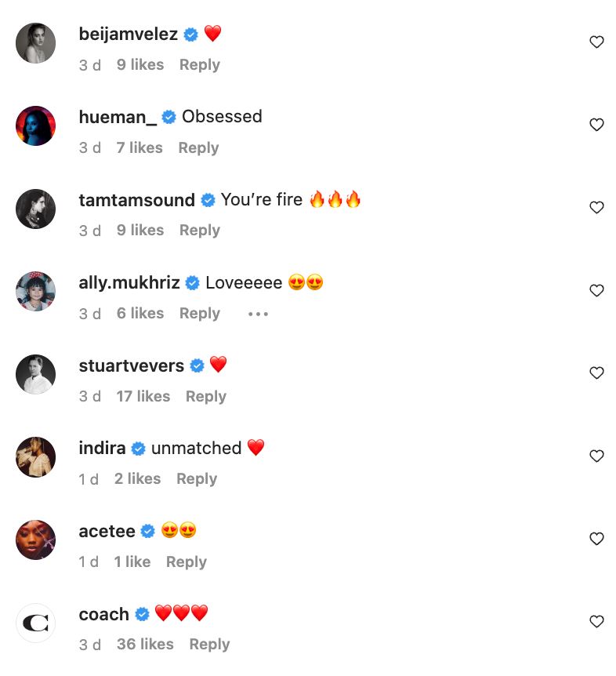616x676 pixels.
Task: Reply to beijamvelez's comment
Action: (x=199, y=65)
